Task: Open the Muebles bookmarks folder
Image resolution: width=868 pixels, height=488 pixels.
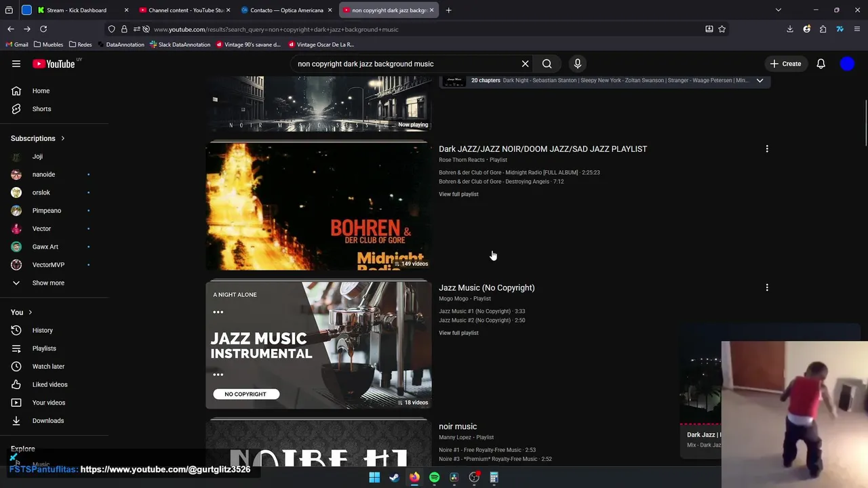Action: pyautogui.click(x=48, y=45)
